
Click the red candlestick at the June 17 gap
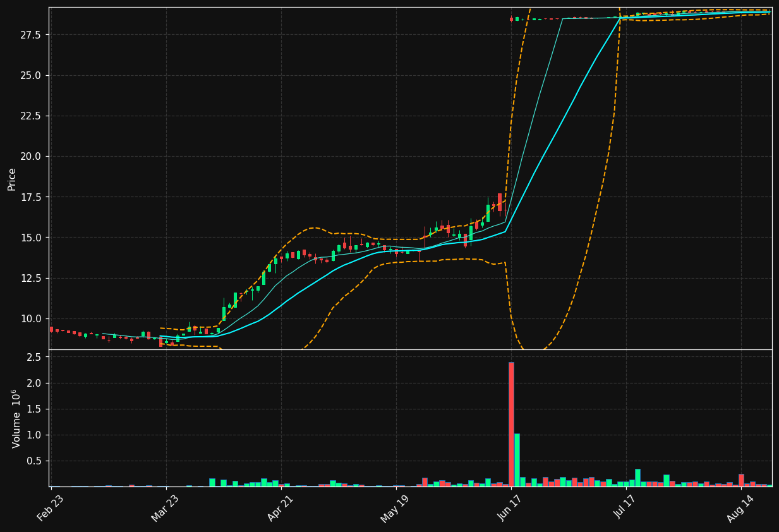[511, 19]
